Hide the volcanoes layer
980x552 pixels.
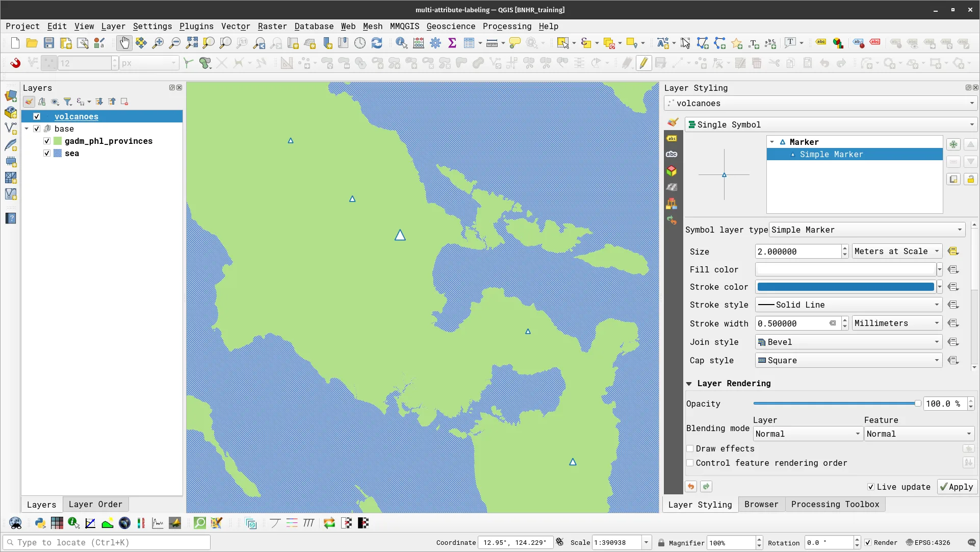(36, 116)
